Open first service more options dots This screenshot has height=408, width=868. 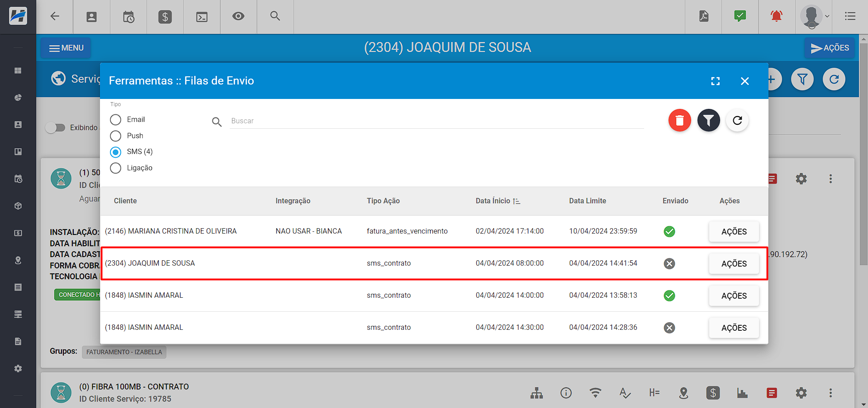(830, 179)
